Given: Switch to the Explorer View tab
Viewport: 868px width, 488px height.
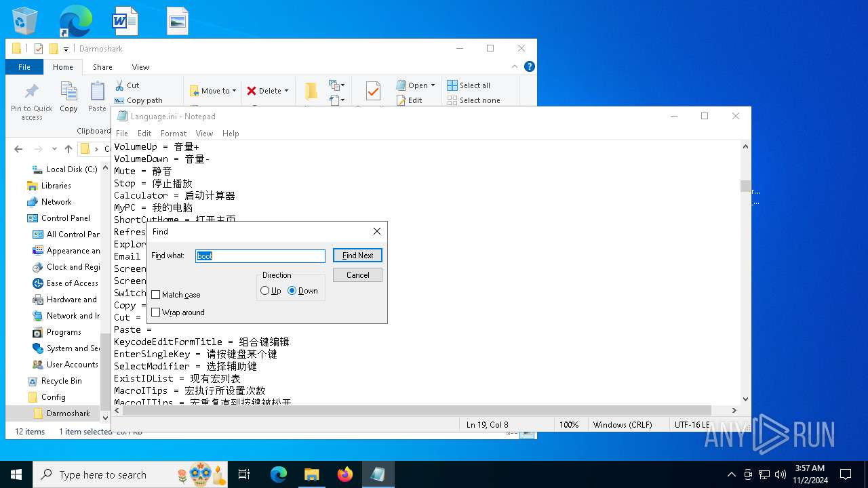Looking at the screenshot, I should pos(140,67).
